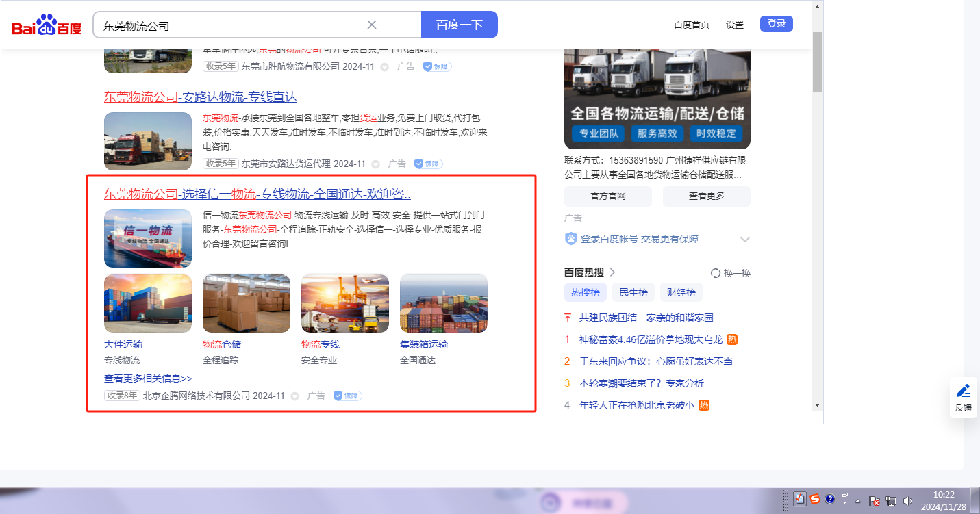Click the page scrollbar down arrow
Screen dimensions: 980x514
click(x=817, y=404)
